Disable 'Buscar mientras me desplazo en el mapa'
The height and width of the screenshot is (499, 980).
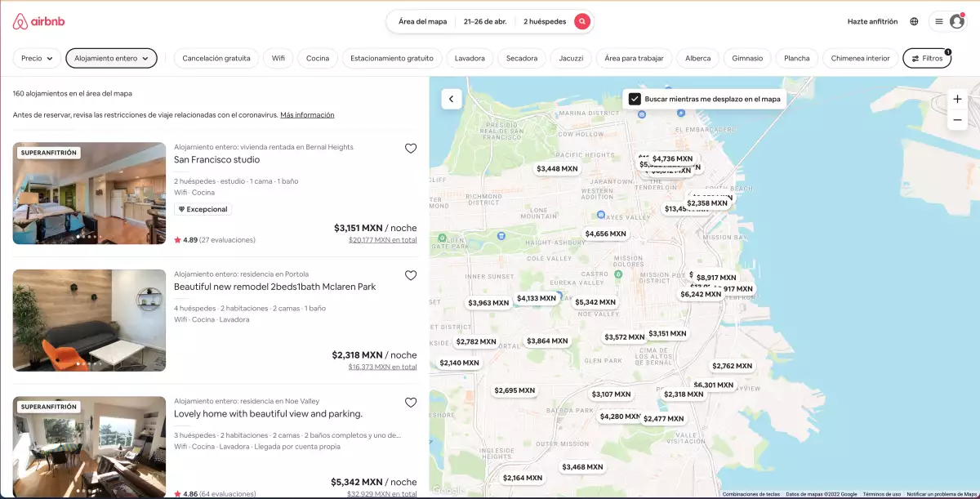pos(635,99)
